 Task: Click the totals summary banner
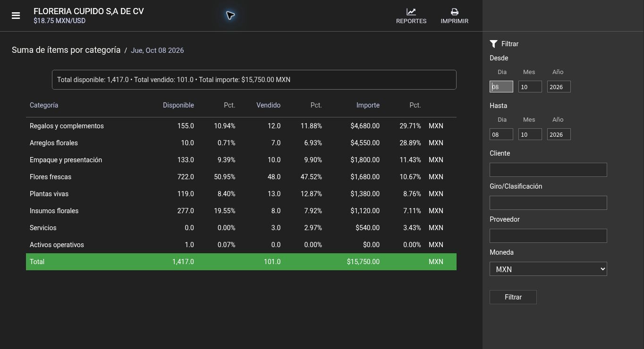[254, 80]
